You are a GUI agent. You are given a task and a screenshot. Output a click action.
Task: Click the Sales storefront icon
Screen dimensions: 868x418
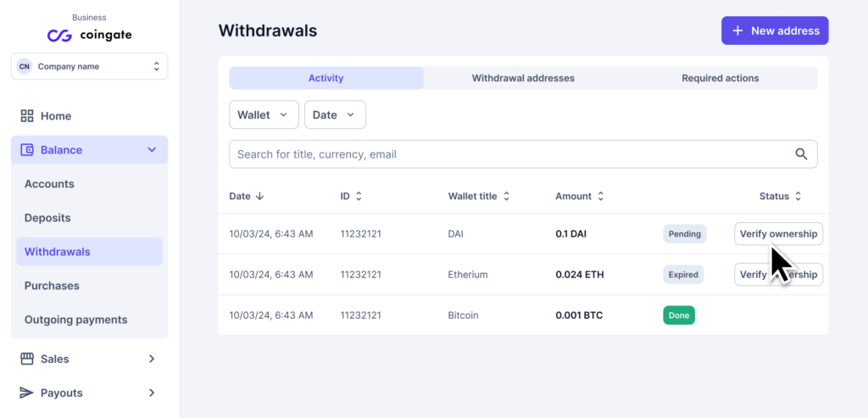(27, 359)
